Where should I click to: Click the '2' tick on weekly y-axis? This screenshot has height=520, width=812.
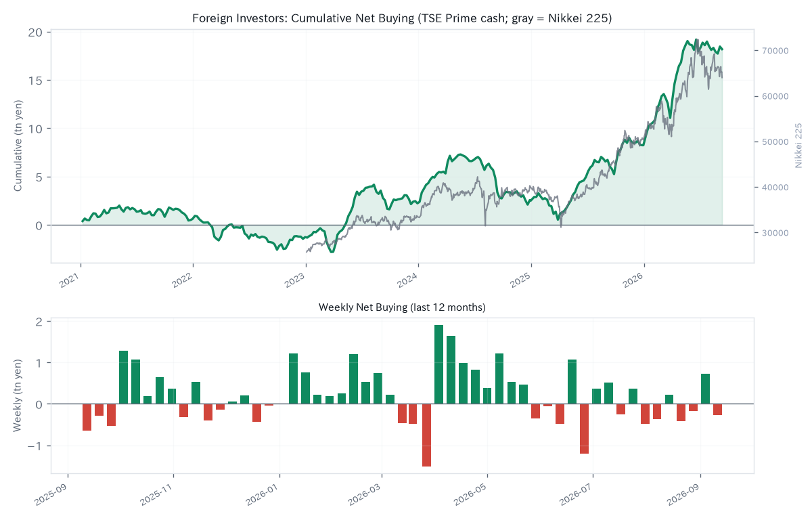[x=39, y=322]
